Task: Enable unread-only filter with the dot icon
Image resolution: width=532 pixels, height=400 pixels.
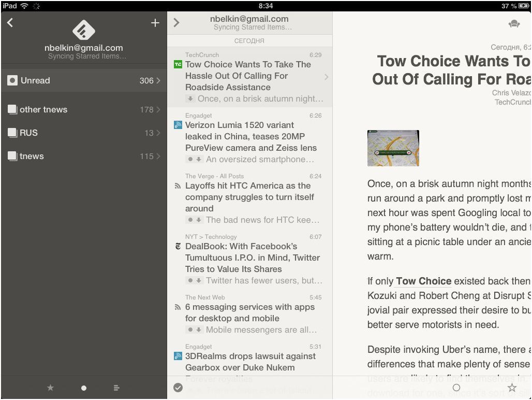Action: pyautogui.click(x=83, y=387)
